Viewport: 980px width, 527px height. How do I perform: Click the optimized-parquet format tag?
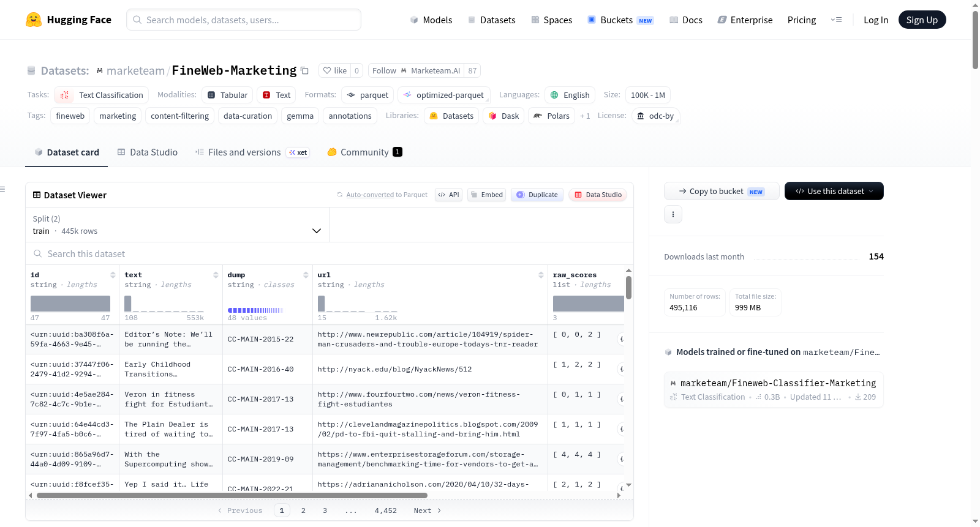[444, 95]
